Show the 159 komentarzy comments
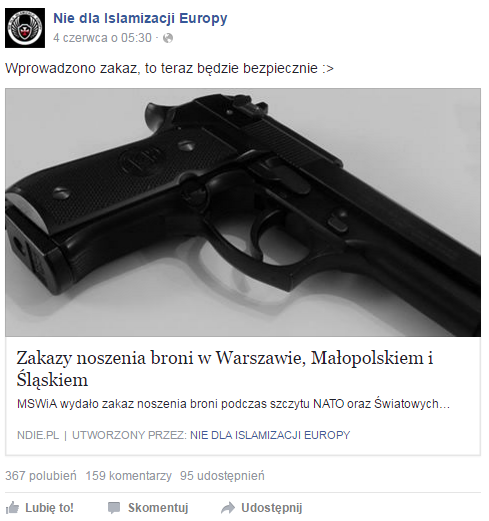This screenshot has width=489, height=521. tap(128, 476)
